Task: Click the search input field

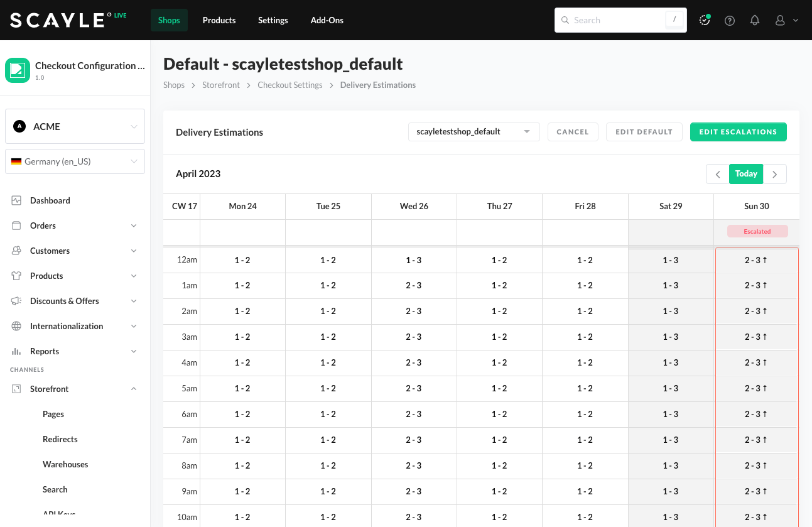Action: (615, 20)
